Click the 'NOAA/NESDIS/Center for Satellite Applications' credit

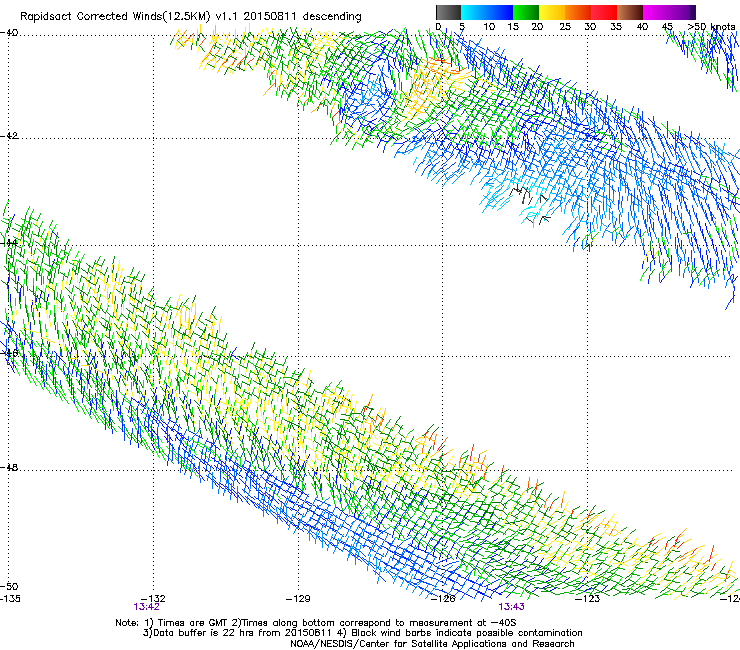pos(432,644)
